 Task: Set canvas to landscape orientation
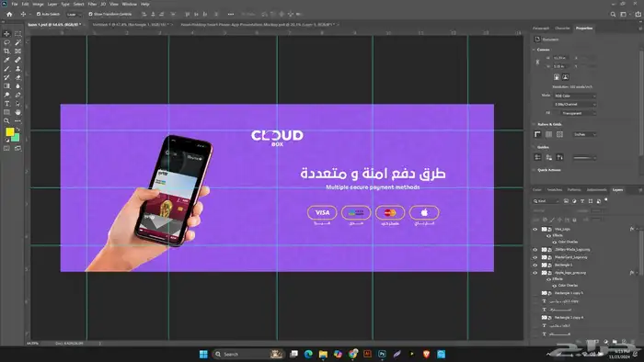(x=566, y=77)
